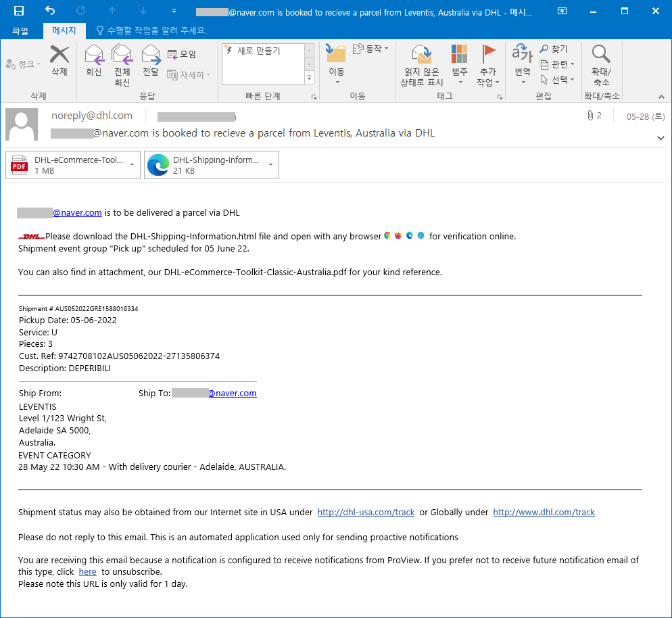672x618 pixels.
Task: Click the Undo arrow in title bar
Action: pyautogui.click(x=50, y=11)
